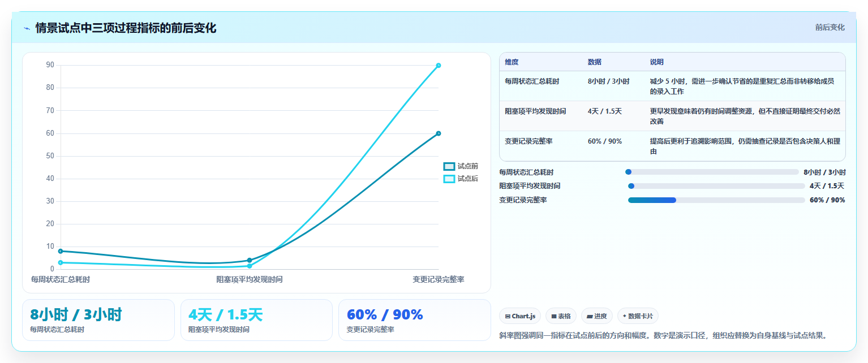Screen dimensions: 868x363
Task: Click the 前后变化 label in header
Action: (830, 27)
